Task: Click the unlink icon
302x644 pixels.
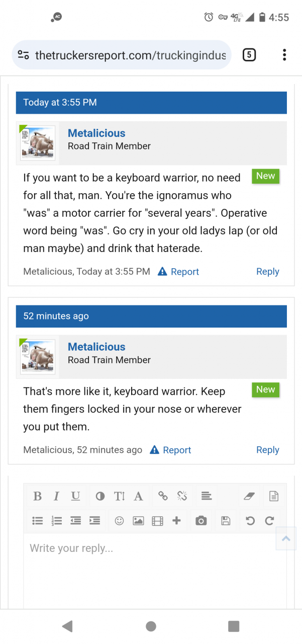Action: click(182, 496)
